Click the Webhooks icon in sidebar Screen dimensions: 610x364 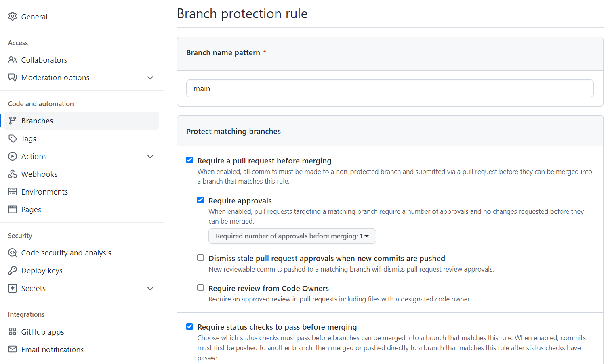[13, 174]
